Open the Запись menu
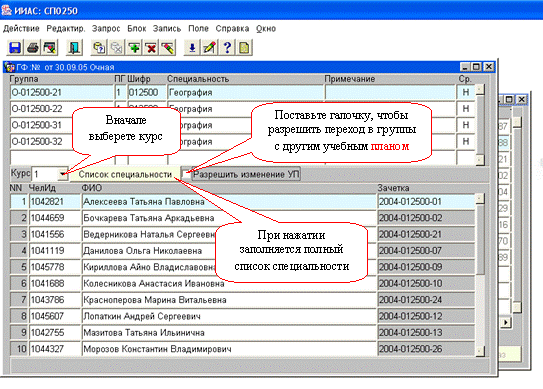The image size is (543, 389). coord(167,28)
